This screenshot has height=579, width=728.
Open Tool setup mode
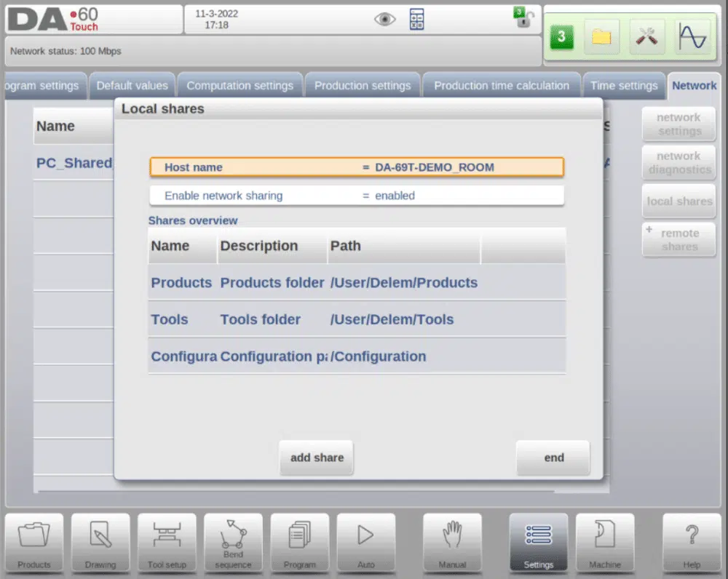point(167,543)
